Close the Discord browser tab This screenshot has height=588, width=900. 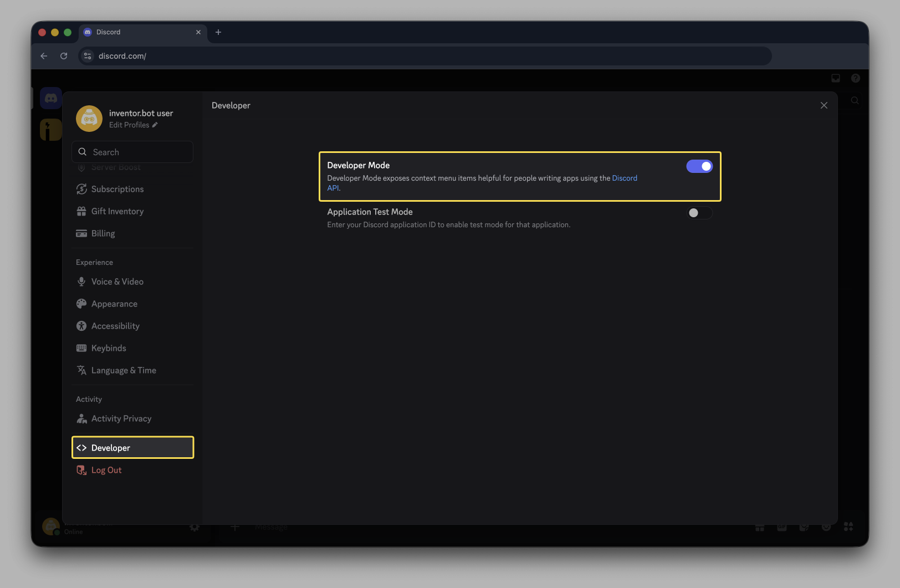coord(198,32)
